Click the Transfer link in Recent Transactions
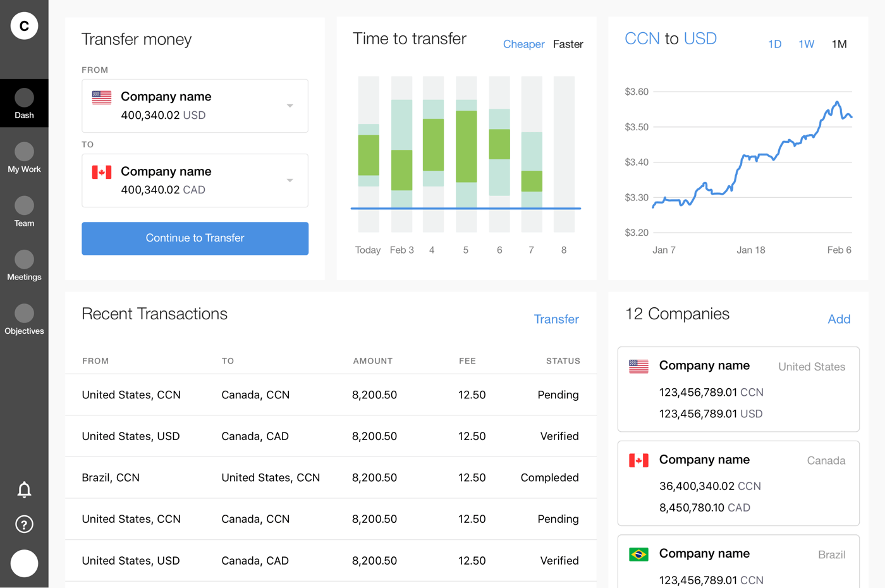This screenshot has width=885, height=588. pos(556,319)
